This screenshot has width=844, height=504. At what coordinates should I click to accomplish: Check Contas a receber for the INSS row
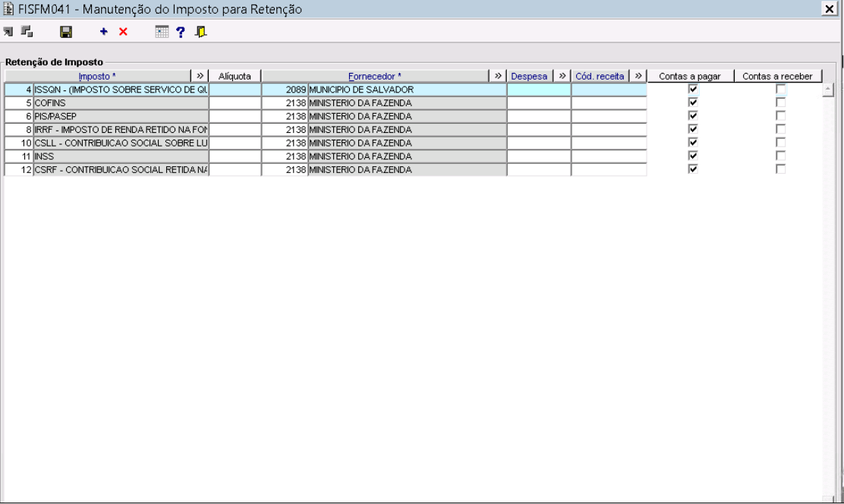[780, 156]
